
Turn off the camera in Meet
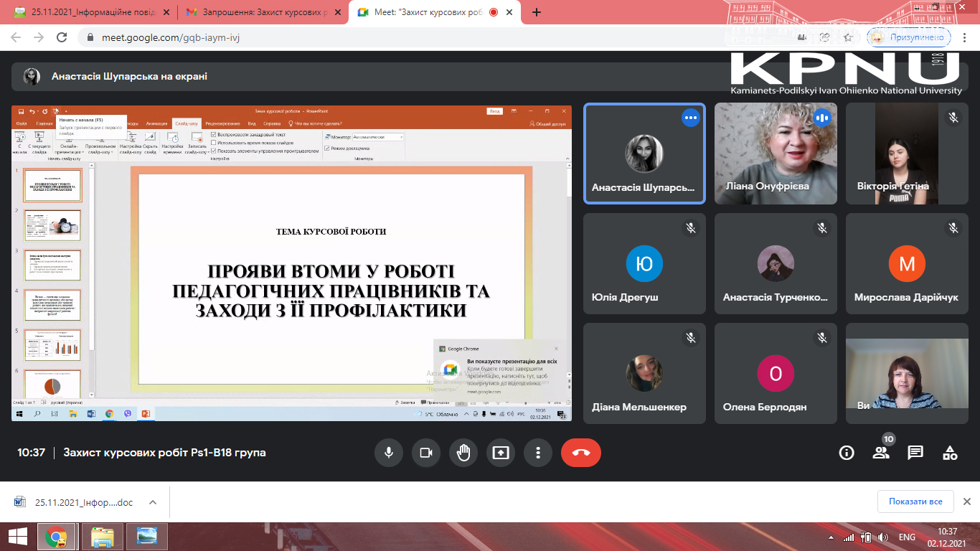tap(425, 453)
